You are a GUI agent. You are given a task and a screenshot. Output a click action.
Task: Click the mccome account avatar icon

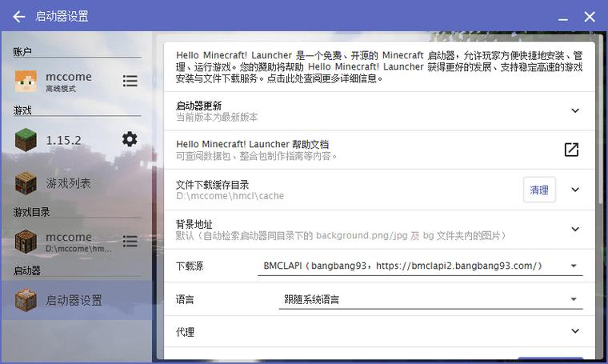pyautogui.click(x=26, y=81)
